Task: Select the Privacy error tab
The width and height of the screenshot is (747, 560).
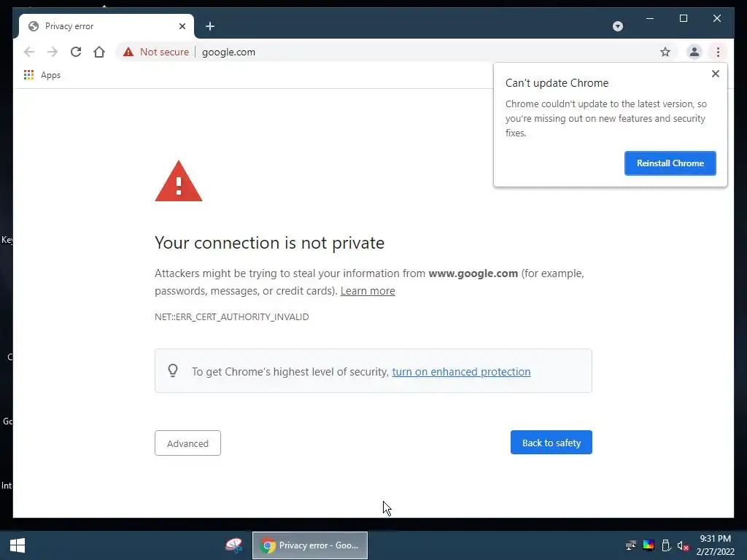Action: (x=106, y=26)
